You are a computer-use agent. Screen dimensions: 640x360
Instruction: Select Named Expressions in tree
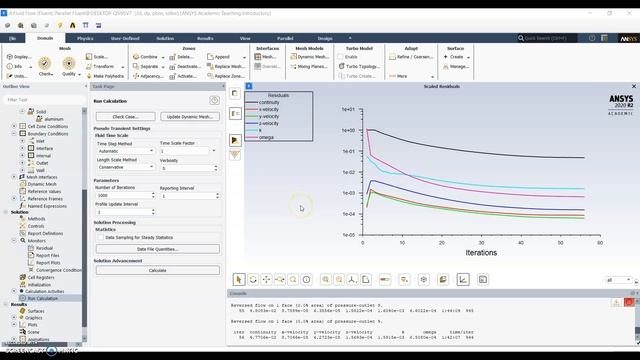click(x=47, y=206)
